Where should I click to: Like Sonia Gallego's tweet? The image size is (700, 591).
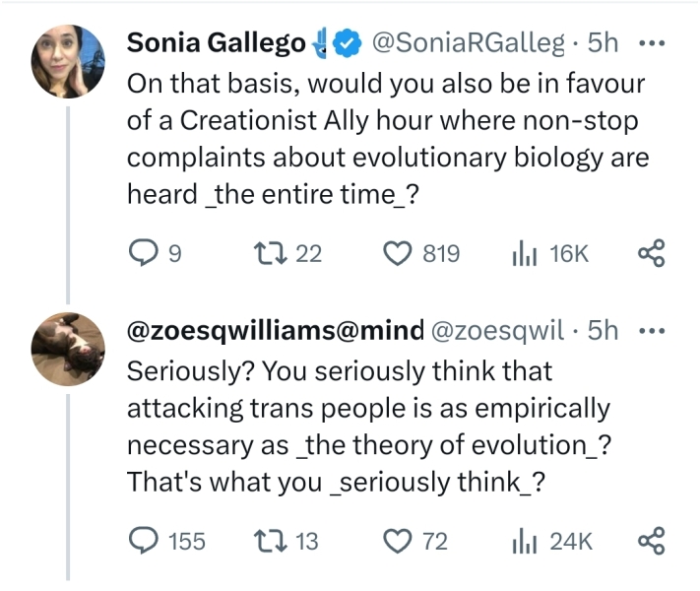pyautogui.click(x=401, y=255)
